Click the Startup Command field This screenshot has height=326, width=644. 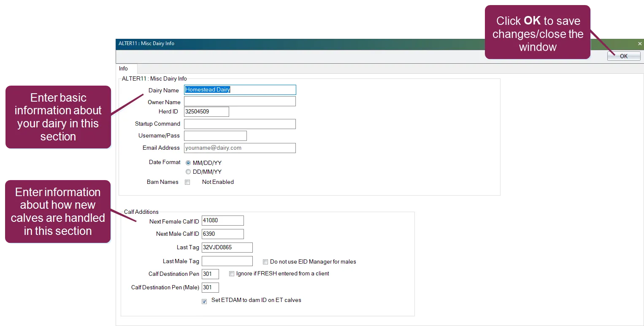click(240, 124)
